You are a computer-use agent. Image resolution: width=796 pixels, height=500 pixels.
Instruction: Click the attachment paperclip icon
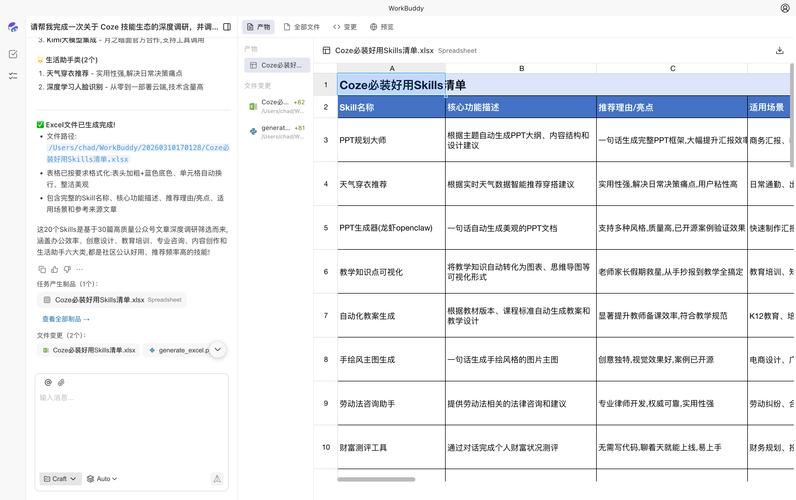(x=61, y=382)
